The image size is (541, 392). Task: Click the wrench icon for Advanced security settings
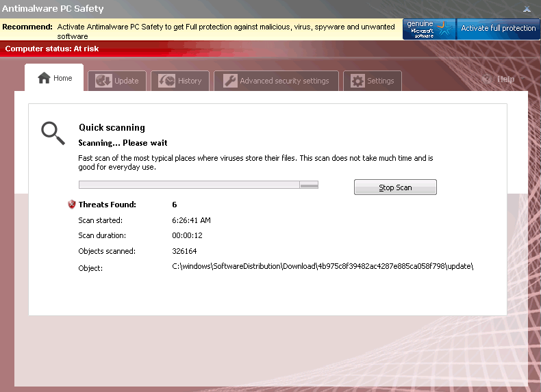coord(230,81)
